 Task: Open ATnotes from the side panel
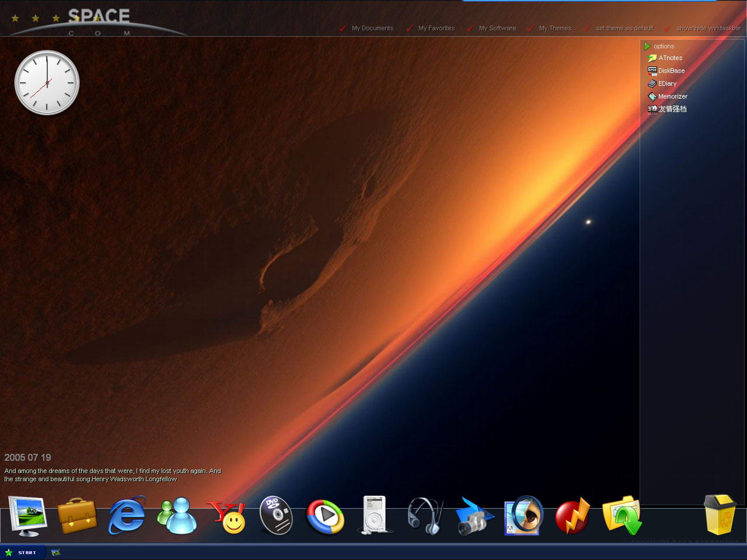pos(669,58)
